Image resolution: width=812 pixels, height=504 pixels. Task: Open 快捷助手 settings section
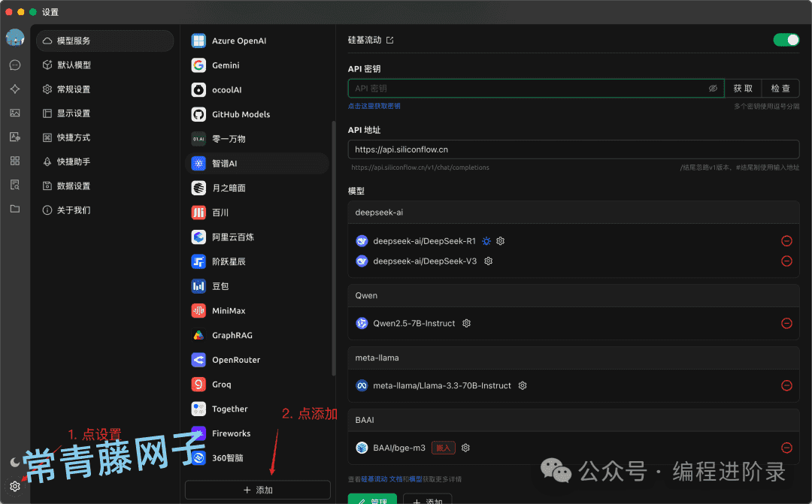[x=105, y=161]
